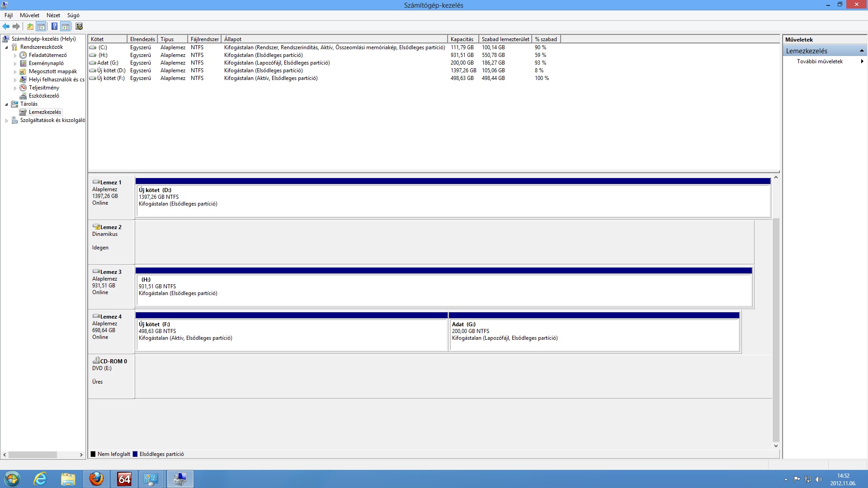Select the Feladatütemező clock icon
The height and width of the screenshot is (488, 868).
click(x=23, y=55)
